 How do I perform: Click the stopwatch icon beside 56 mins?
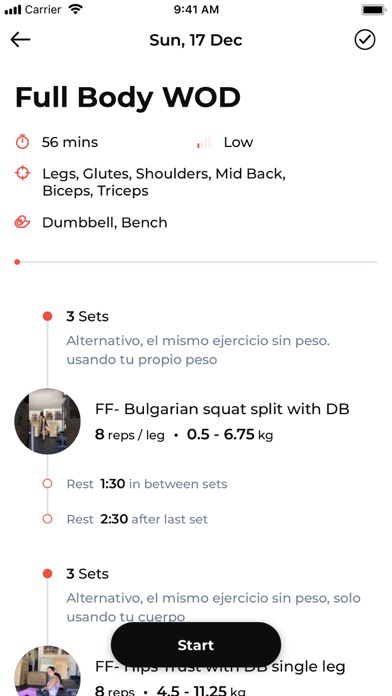pyautogui.click(x=22, y=142)
